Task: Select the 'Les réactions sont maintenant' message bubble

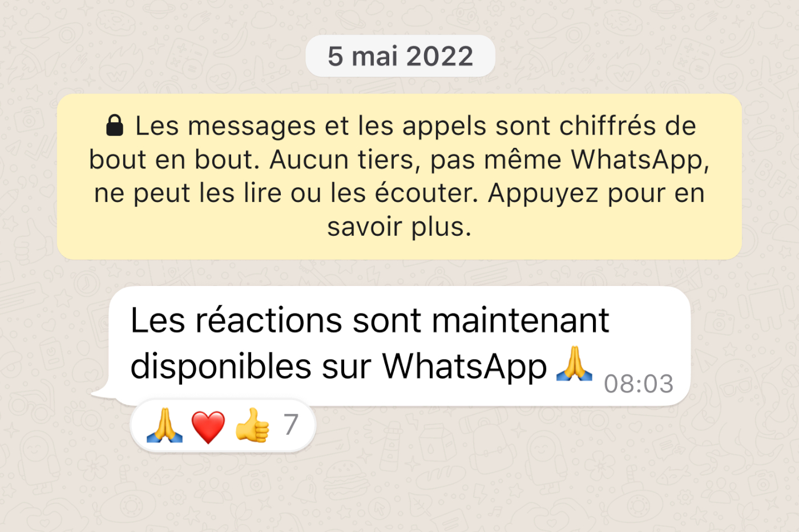Action: pyautogui.click(x=399, y=346)
